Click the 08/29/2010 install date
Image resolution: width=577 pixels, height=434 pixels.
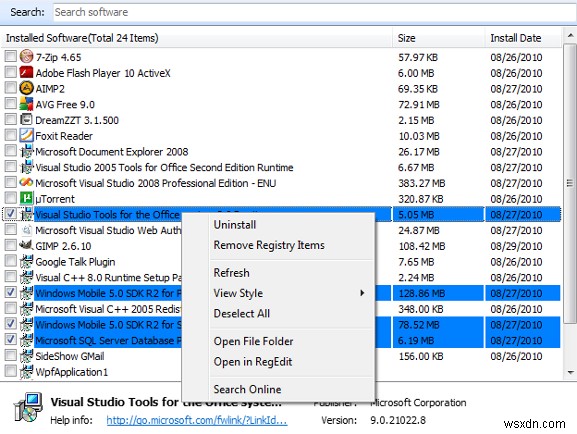coord(516,246)
